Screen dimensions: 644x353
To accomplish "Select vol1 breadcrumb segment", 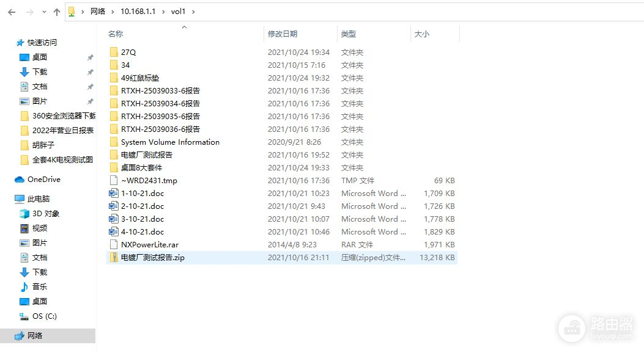I will (178, 12).
